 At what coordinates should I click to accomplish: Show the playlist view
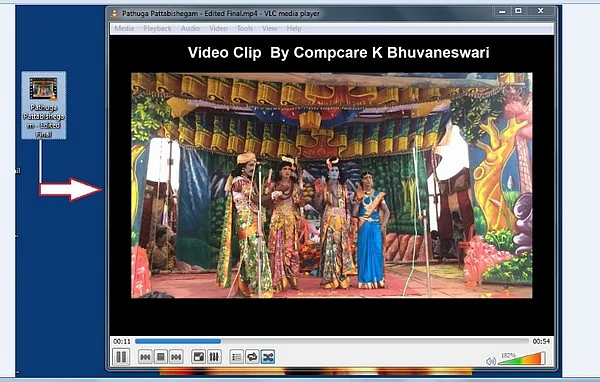click(236, 357)
